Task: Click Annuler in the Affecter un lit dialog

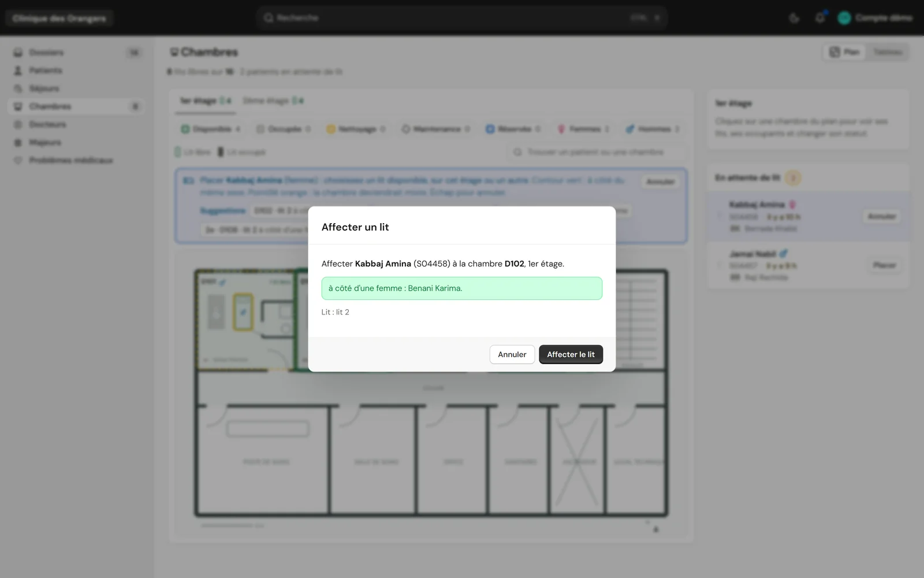Action: [x=512, y=354]
